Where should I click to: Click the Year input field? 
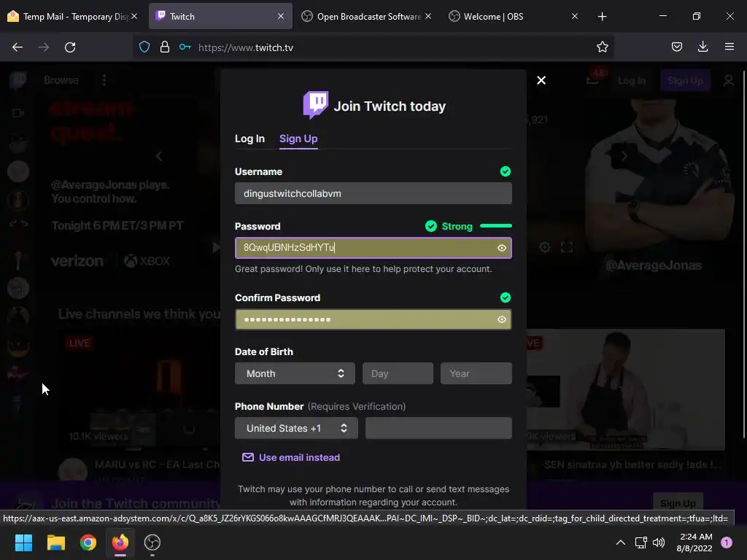point(476,373)
